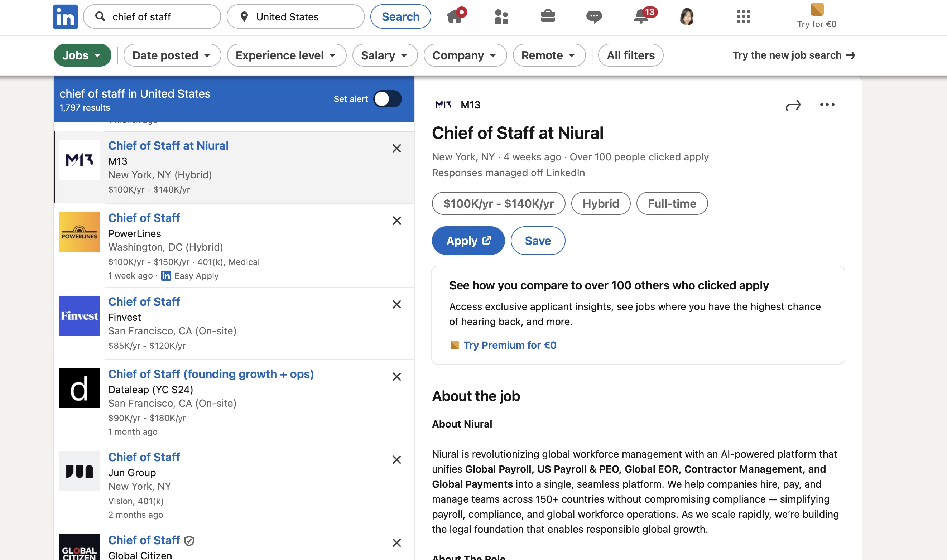Click the Apply button for the Niural job
This screenshot has height=560, width=947.
click(468, 240)
